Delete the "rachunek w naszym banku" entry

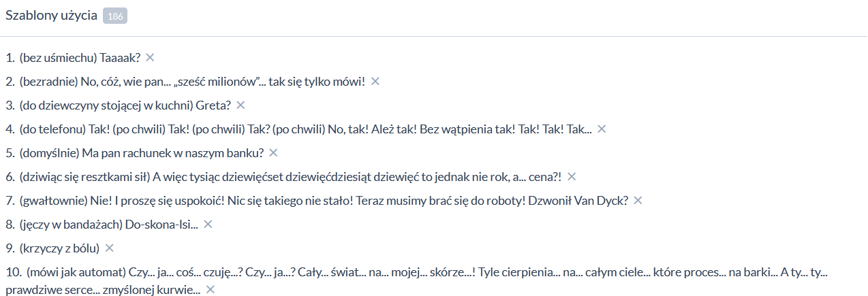coord(274,152)
